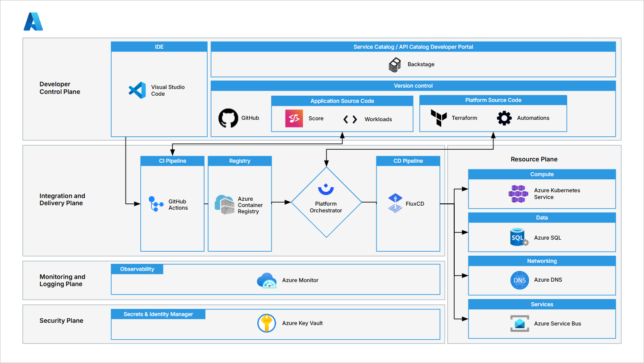This screenshot has height=363, width=644.
Task: Click the Azure Kubernetes Service icon
Action: 518,194
